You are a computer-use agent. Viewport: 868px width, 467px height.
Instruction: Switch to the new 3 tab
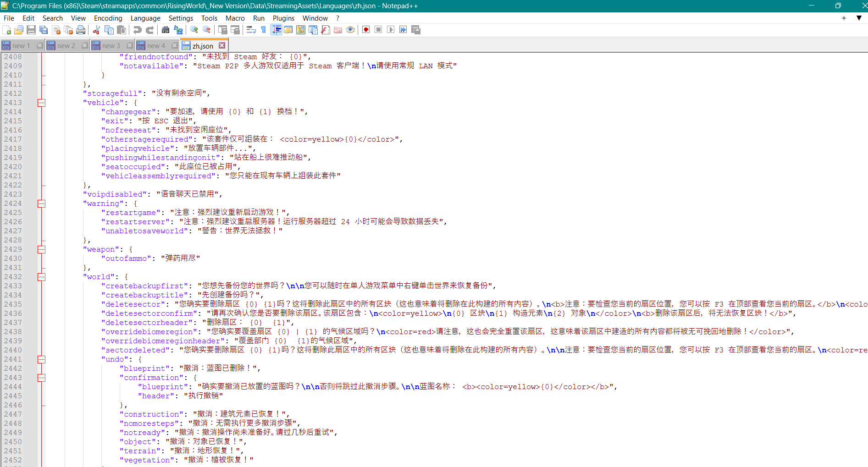pyautogui.click(x=111, y=46)
